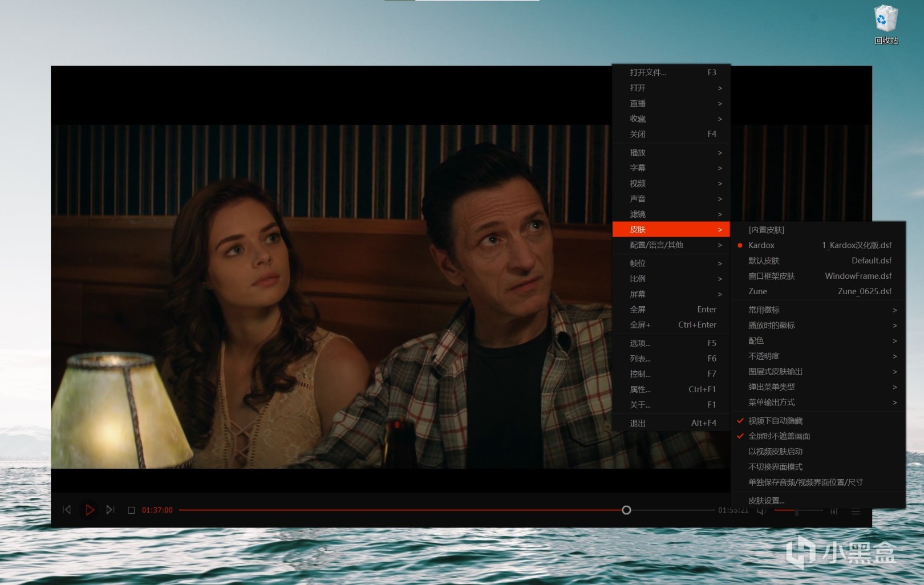Expand the 菜单输出方式 submenu

(818, 403)
